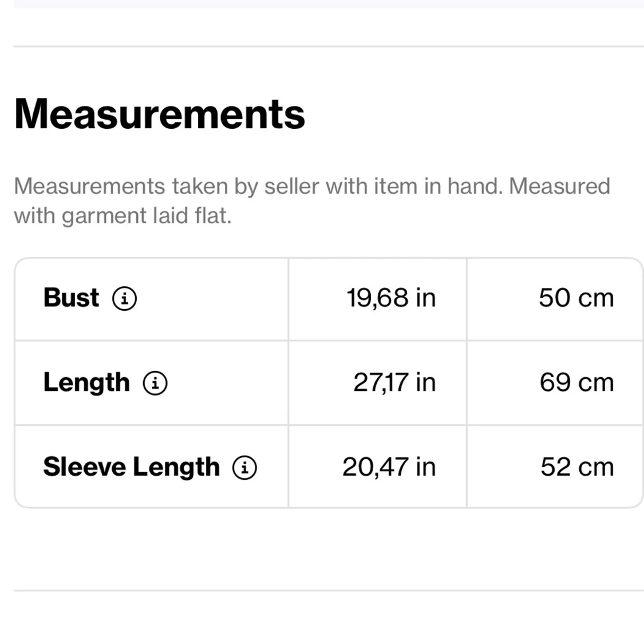Select the Length row label
644x644 pixels.
[86, 382]
